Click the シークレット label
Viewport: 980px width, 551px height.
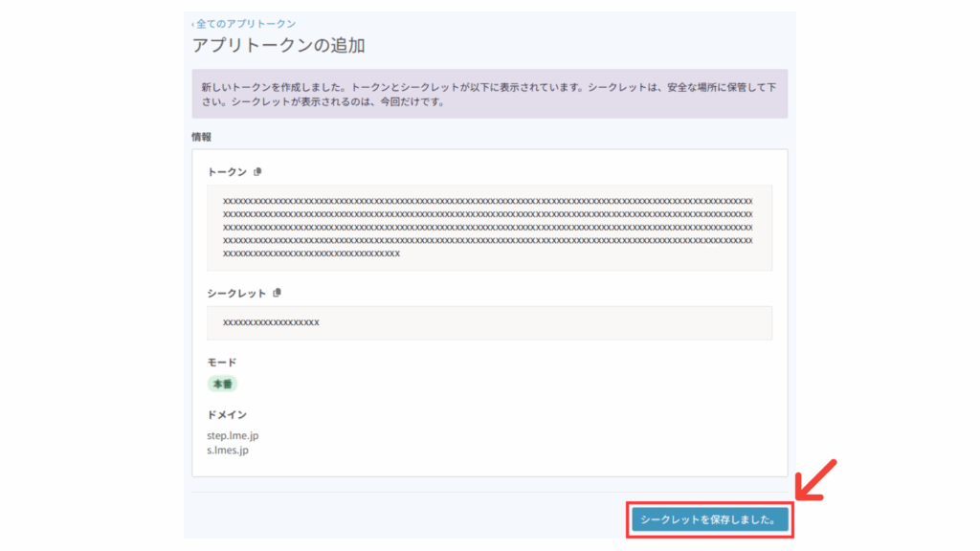237,293
